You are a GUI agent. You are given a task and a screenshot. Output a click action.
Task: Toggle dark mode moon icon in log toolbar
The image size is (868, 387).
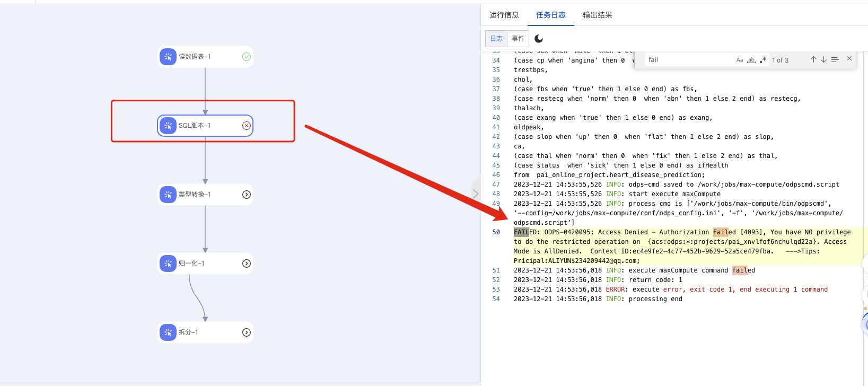point(539,39)
